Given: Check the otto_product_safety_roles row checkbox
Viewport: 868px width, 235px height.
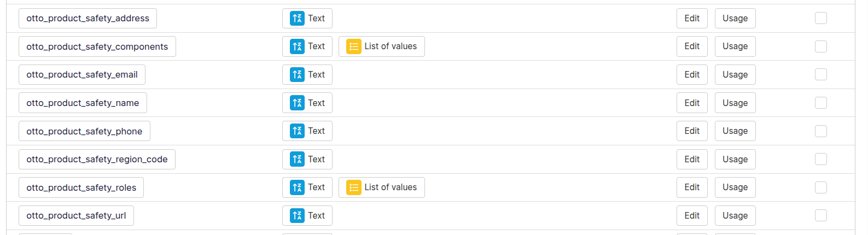Looking at the screenshot, I should (x=820, y=187).
